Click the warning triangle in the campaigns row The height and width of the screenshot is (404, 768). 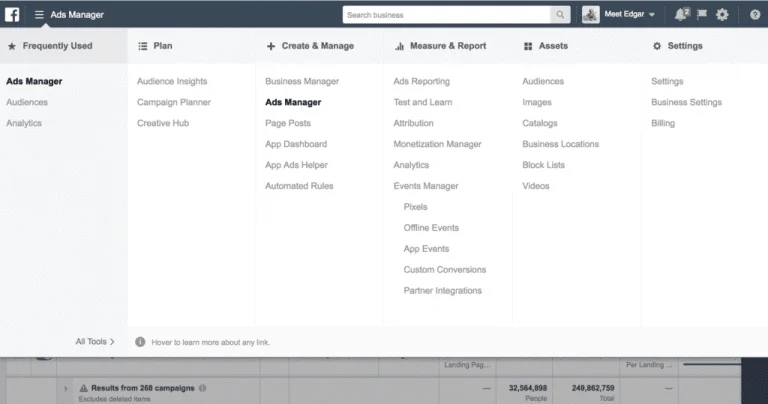(x=84, y=388)
